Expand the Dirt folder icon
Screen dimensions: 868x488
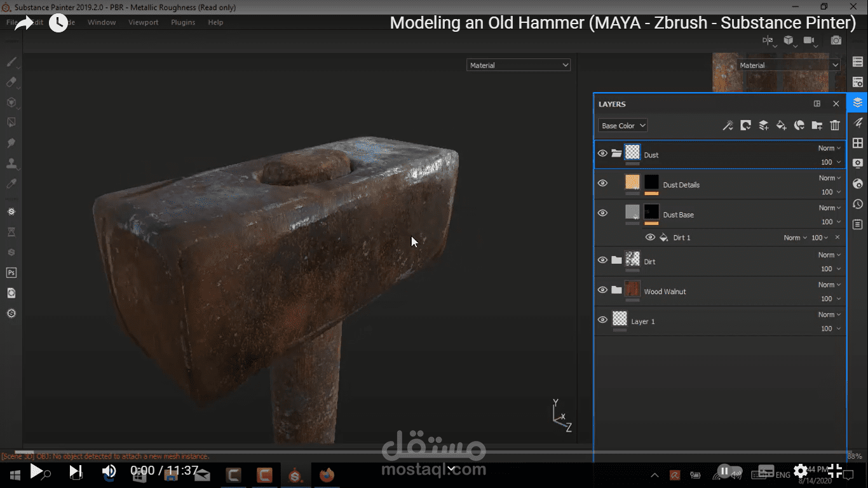[616, 260]
